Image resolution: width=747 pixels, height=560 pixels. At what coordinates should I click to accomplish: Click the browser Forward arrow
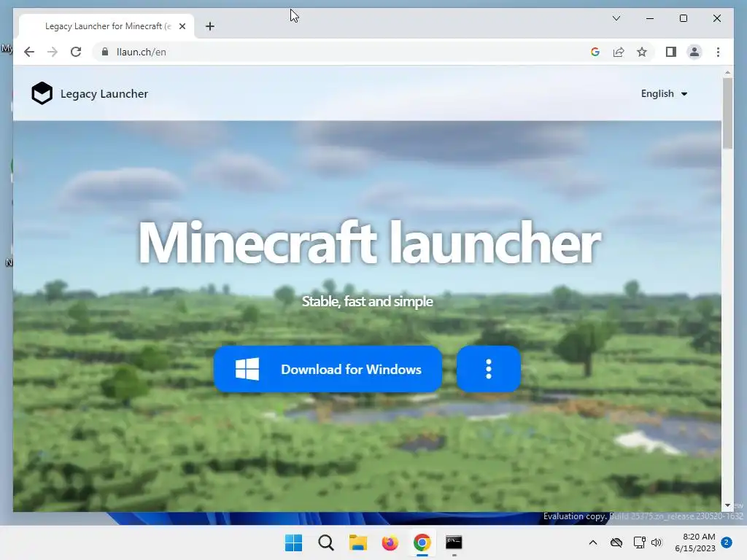tap(53, 52)
